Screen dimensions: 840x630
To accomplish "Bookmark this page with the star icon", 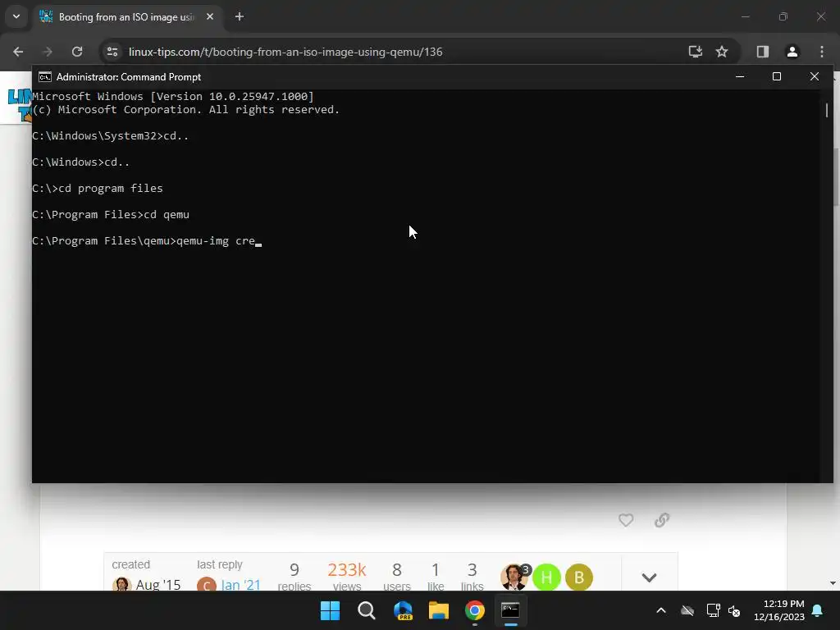I will tap(722, 52).
